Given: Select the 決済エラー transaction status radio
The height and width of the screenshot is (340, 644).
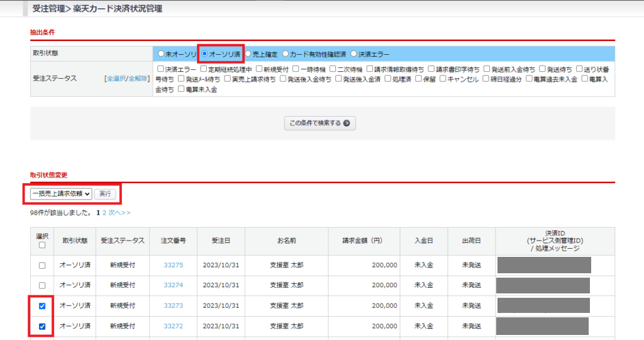Looking at the screenshot, I should tap(354, 54).
